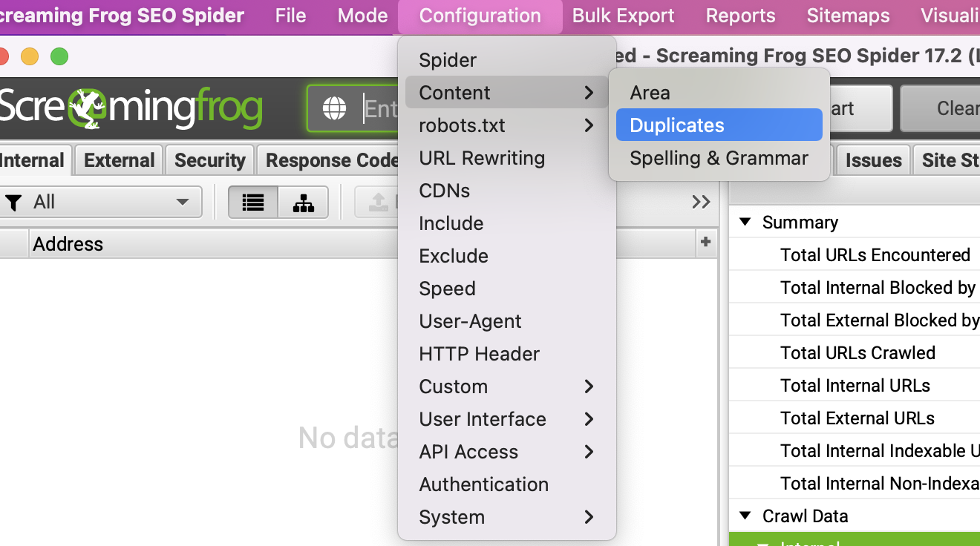Switch to the Security tab

209,160
